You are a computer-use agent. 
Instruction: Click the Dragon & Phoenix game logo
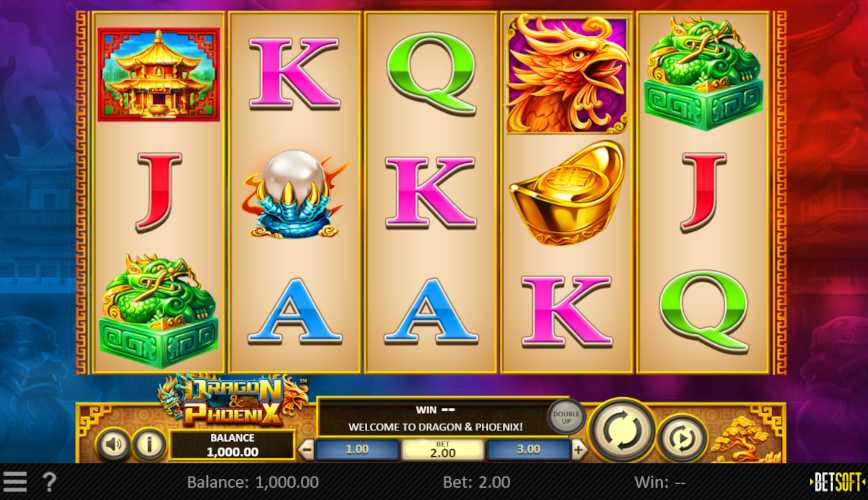pyautogui.click(x=233, y=400)
